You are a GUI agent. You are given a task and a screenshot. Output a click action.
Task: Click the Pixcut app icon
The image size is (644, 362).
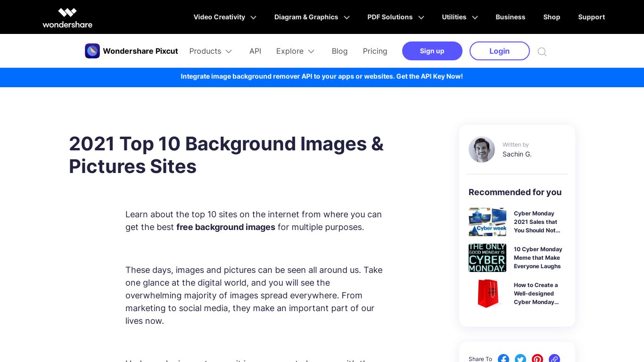(92, 51)
